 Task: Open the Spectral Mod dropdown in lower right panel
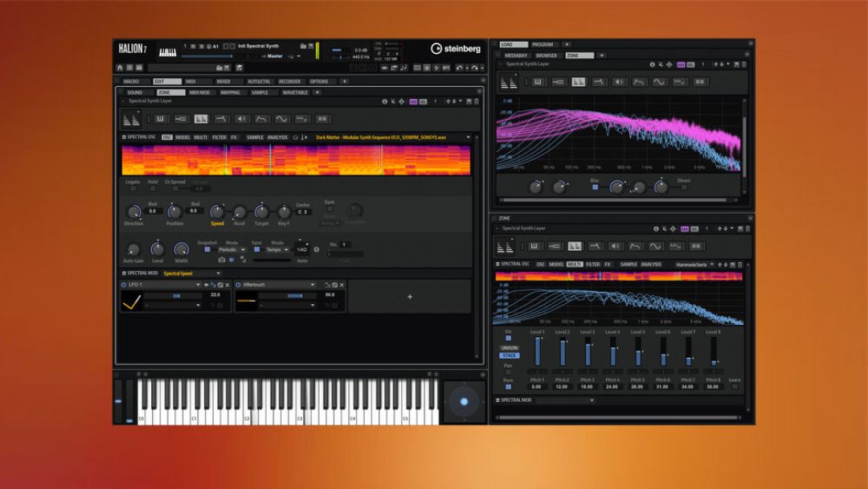(x=565, y=401)
